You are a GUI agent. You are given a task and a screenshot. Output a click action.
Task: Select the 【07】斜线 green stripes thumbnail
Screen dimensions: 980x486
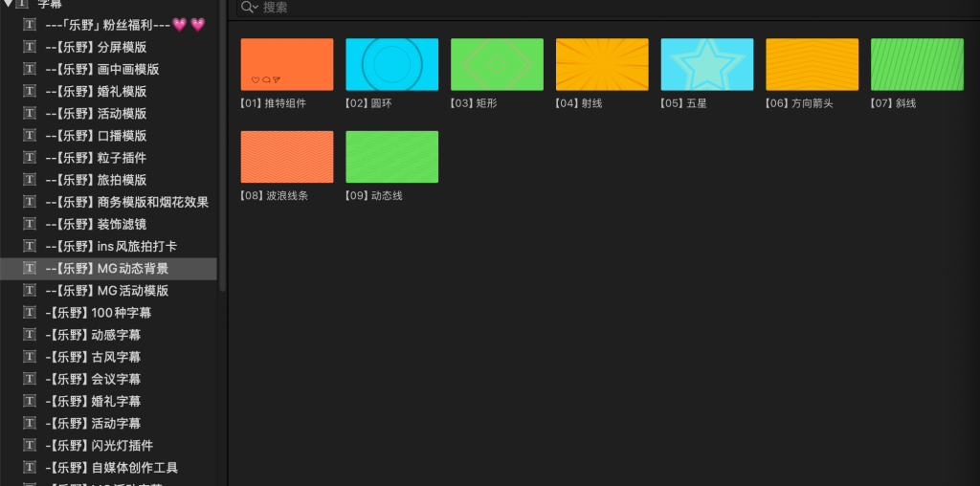[x=917, y=64]
